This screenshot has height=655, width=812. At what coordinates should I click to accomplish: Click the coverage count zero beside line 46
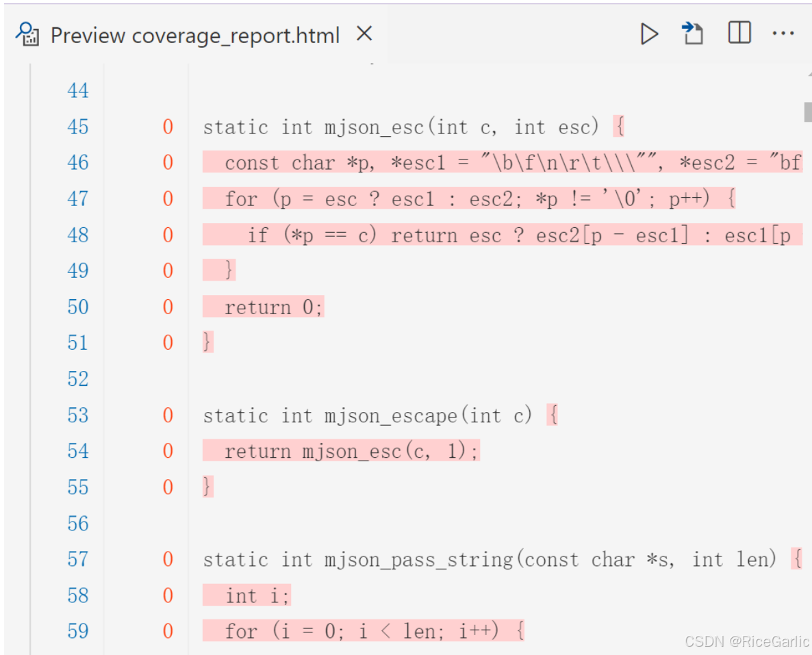tap(168, 162)
